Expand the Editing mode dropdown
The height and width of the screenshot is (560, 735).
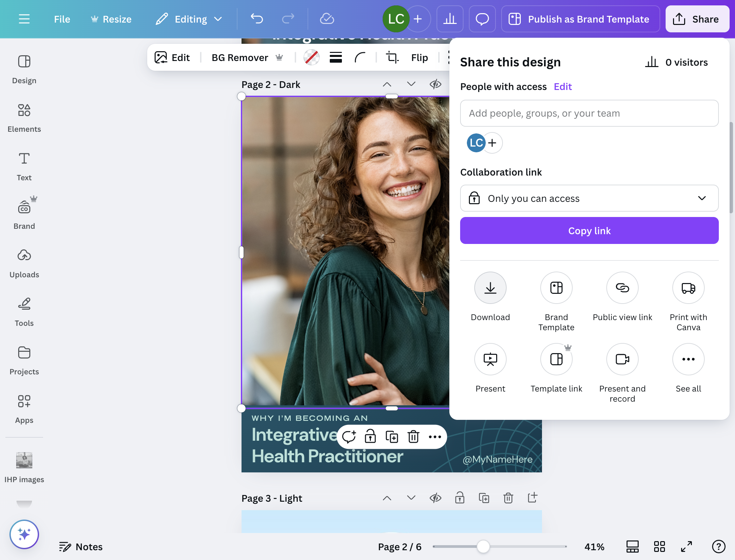[189, 19]
